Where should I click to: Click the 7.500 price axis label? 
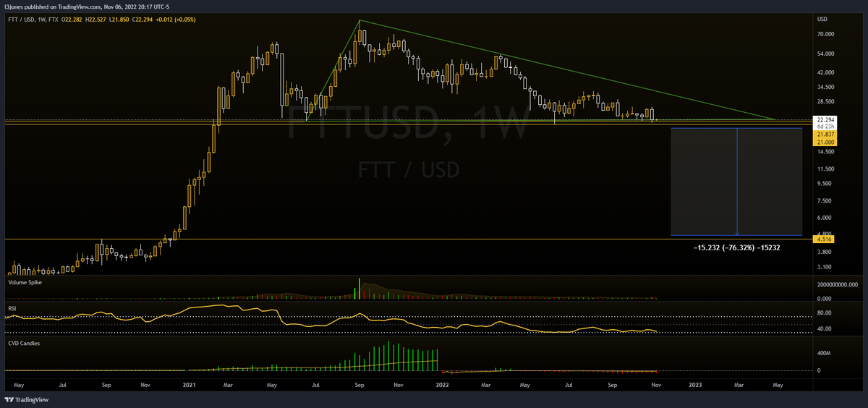coord(824,202)
